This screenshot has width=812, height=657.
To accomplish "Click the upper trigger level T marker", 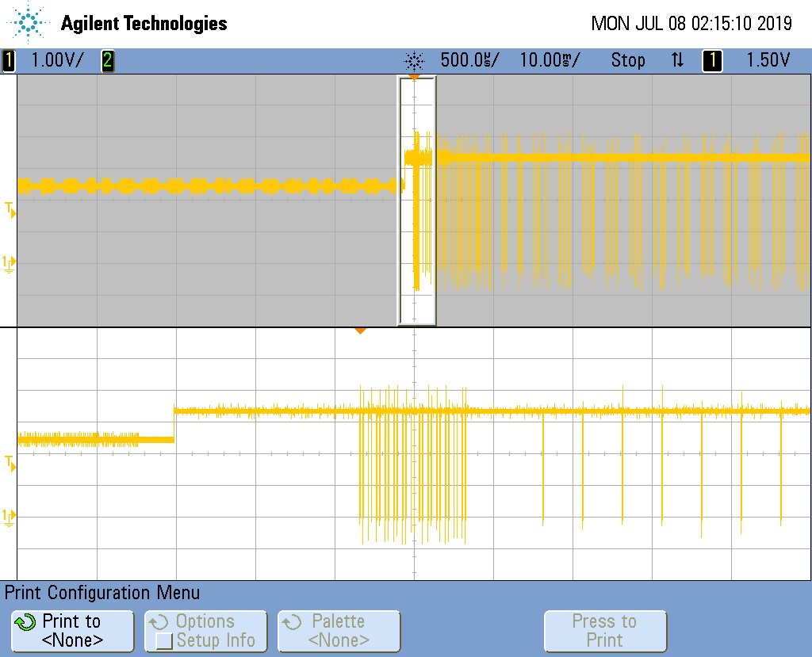I will point(10,210).
